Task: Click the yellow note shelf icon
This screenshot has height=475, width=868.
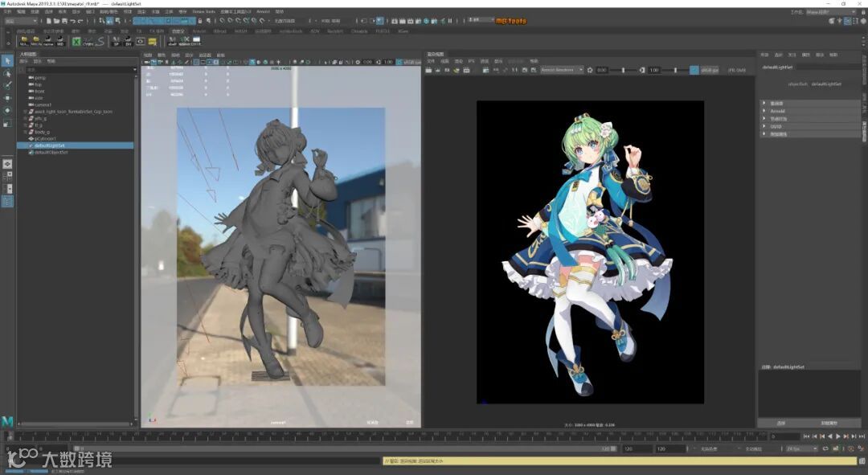Action: 152,42
